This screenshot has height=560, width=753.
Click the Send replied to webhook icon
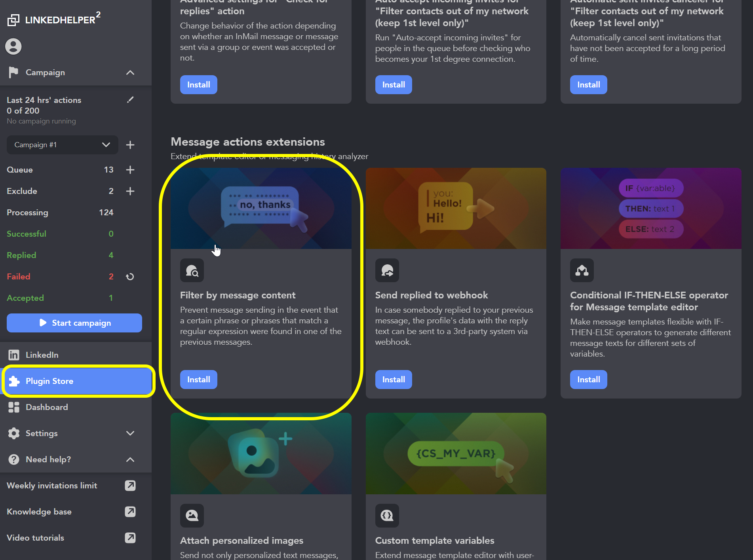click(387, 270)
